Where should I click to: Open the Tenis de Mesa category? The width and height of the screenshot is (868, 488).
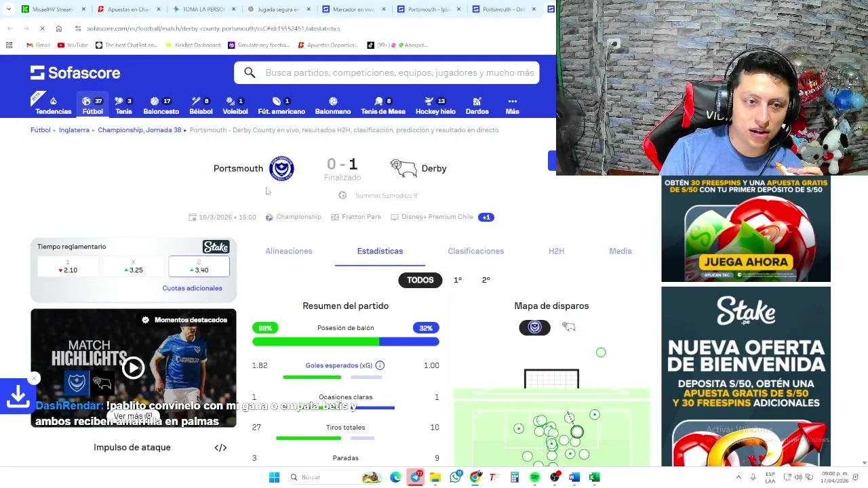pos(383,106)
